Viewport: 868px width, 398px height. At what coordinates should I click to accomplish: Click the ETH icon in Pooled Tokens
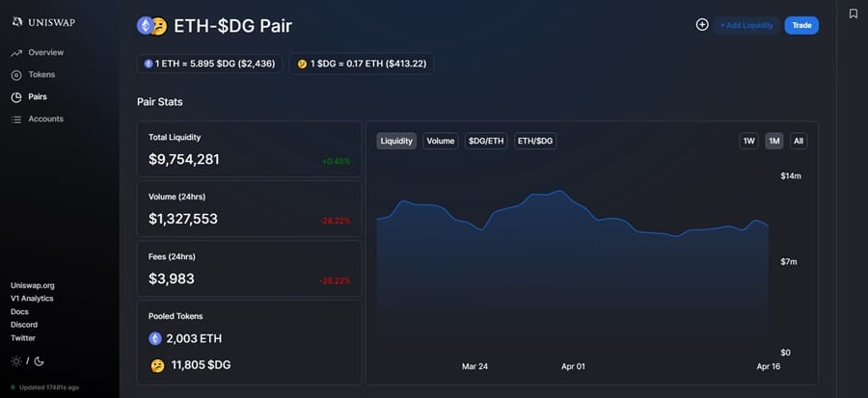click(156, 339)
